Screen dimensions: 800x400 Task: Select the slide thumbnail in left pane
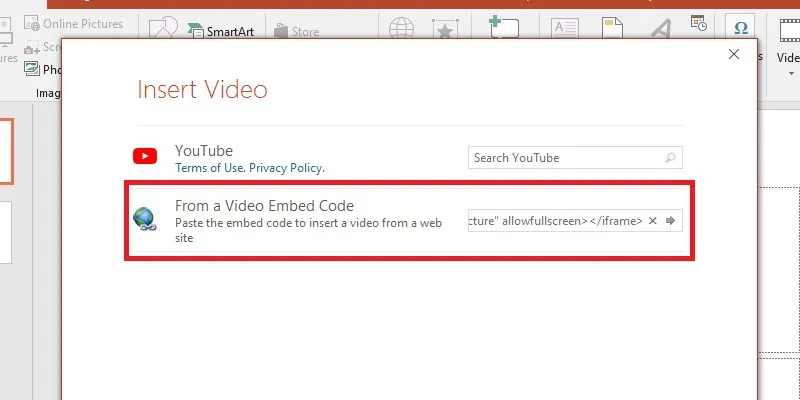(6, 152)
